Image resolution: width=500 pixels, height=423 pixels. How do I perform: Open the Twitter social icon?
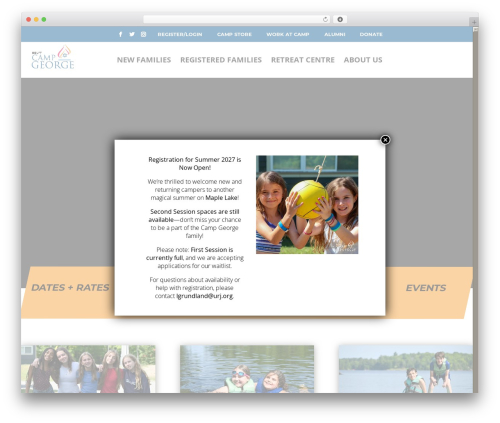pos(132,34)
